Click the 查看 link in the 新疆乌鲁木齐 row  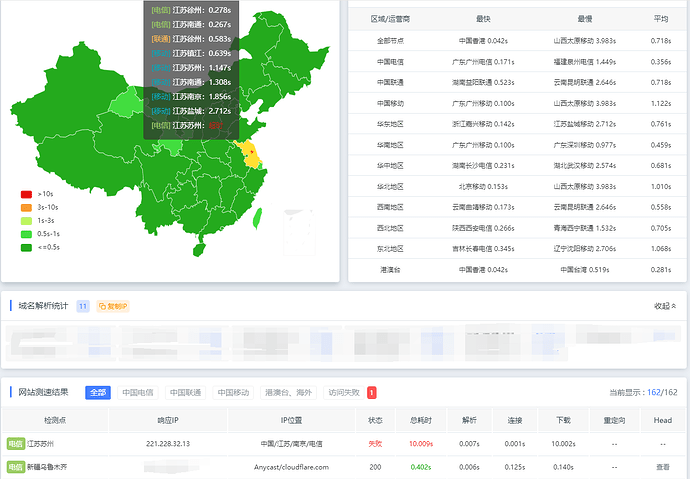pos(663,467)
